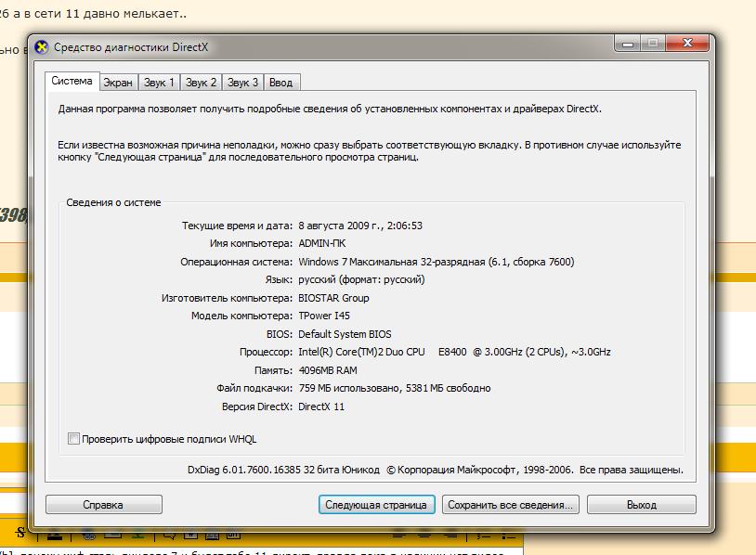Click the version value DirectX 11
Viewport: 756px width, 555px height.
coord(321,407)
